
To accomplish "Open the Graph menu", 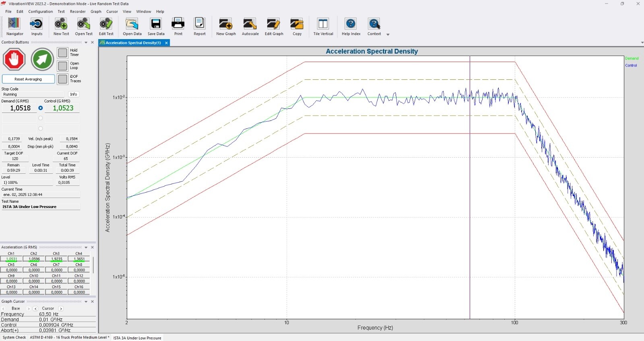I will 96,12.
